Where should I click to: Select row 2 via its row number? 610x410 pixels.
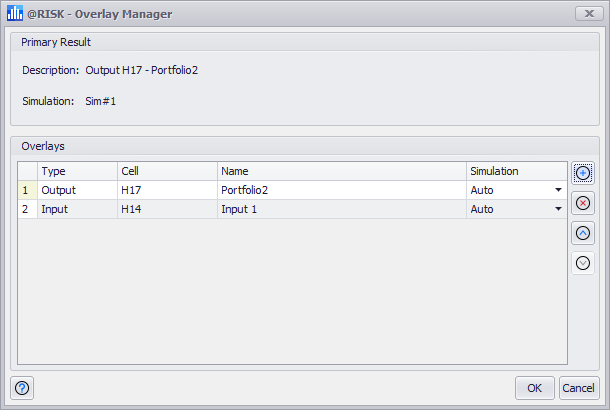click(x=26, y=209)
